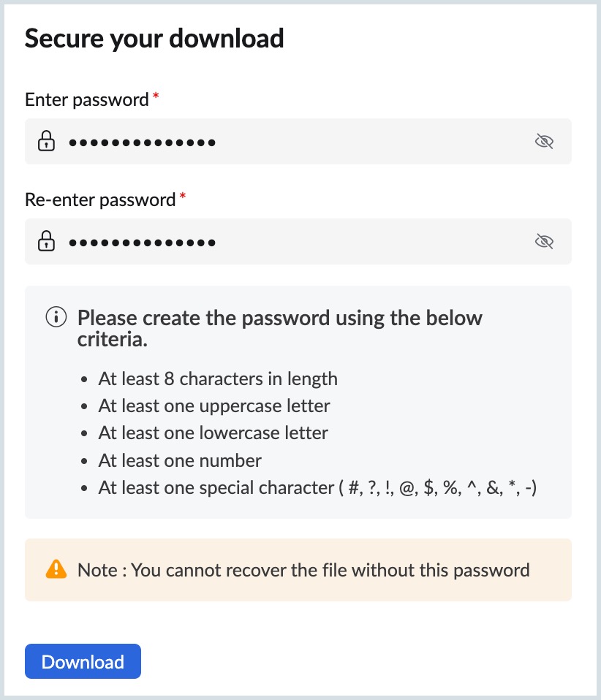Viewport: 601px width, 700px height.
Task: Click the "Secure your download" heading
Action: coord(154,39)
